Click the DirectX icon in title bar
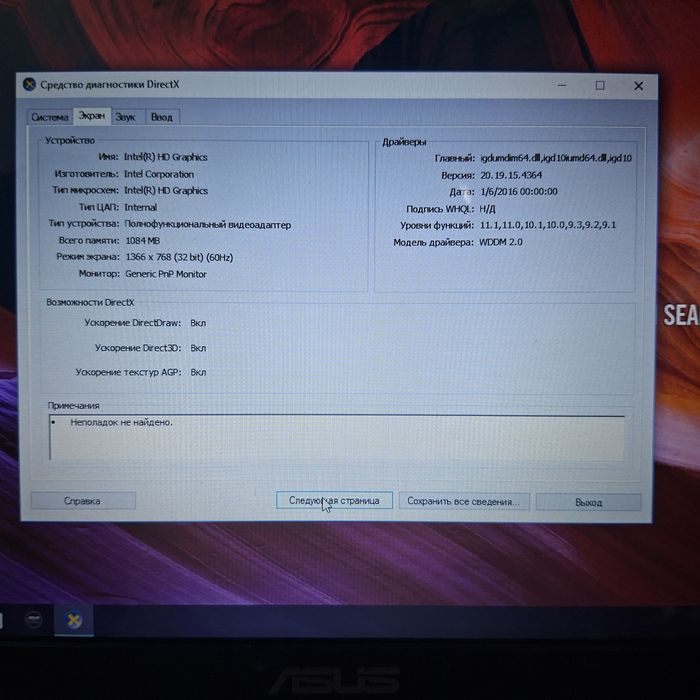 coord(29,84)
